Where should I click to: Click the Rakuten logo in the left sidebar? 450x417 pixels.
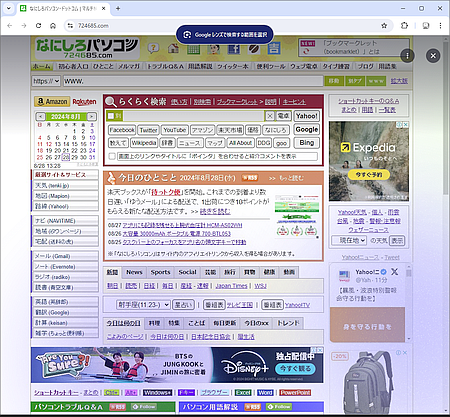84,102
